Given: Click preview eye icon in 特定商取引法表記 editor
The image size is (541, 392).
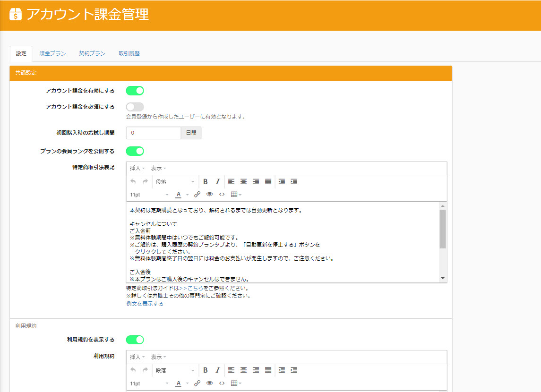Looking at the screenshot, I should [x=209, y=195].
